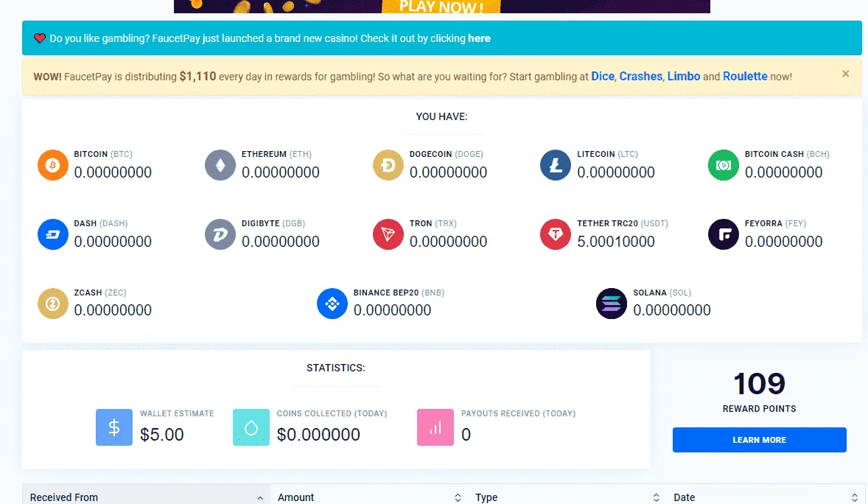Click the Tether balance 5.00010000
868x504 pixels.
[615, 242]
